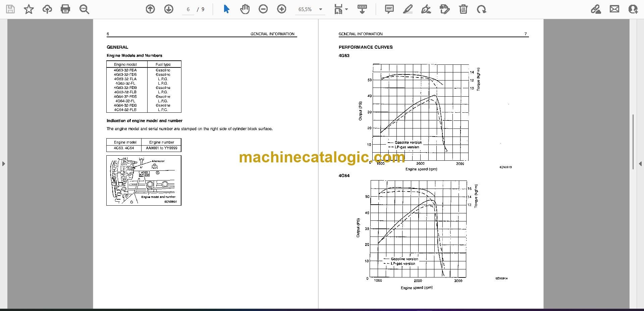Viewport: 644px width, 311px height.
Task: Click the share with others icon
Action: click(633, 9)
